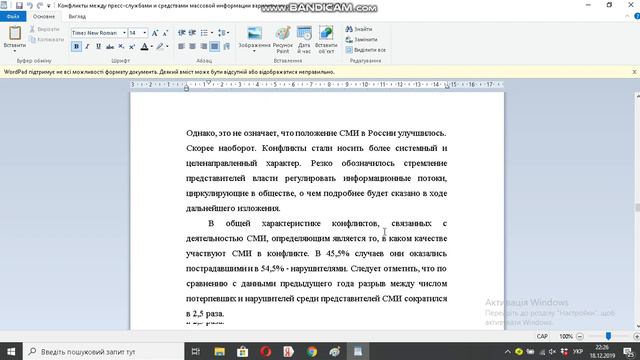Adjust the zoom slider handle
Viewport: 640px width, 360px height.
click(608, 336)
